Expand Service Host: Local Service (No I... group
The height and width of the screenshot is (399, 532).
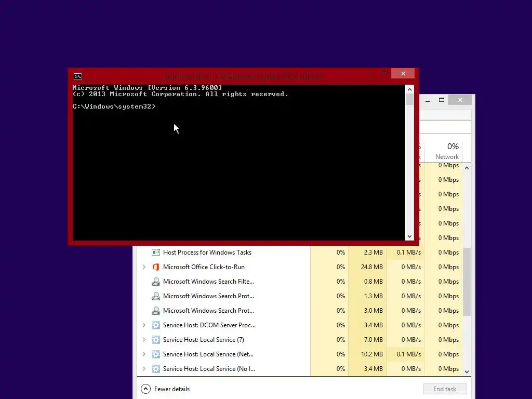(144, 369)
